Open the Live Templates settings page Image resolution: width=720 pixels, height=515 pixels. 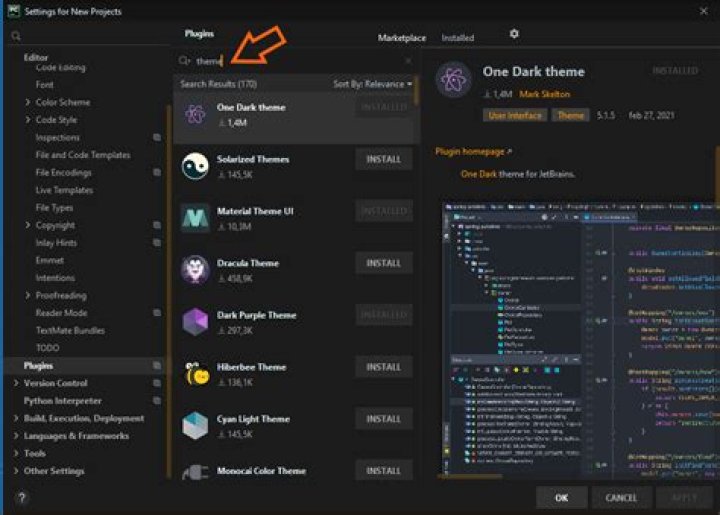[64, 190]
